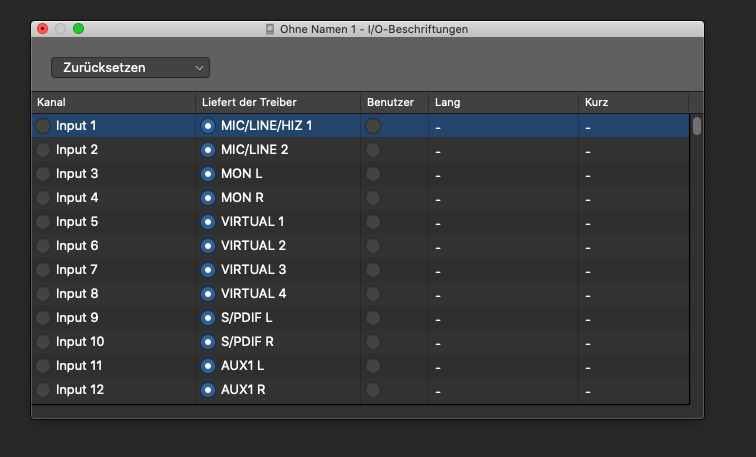Click the green zoom window button
The height and width of the screenshot is (457, 756).
point(79,30)
